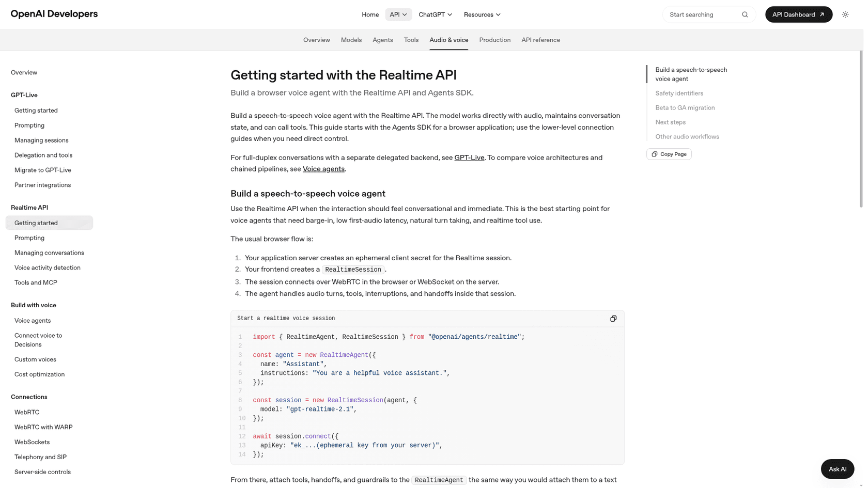The width and height of the screenshot is (868, 488).
Task: Switch to the Models tab
Action: click(x=351, y=40)
